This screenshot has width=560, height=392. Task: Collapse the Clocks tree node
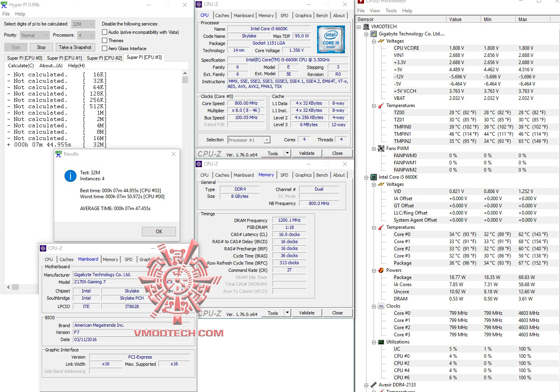[x=374, y=306]
